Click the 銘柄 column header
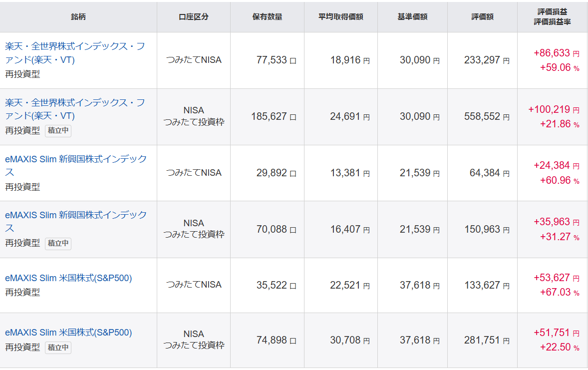The image size is (588, 370). coord(78,16)
